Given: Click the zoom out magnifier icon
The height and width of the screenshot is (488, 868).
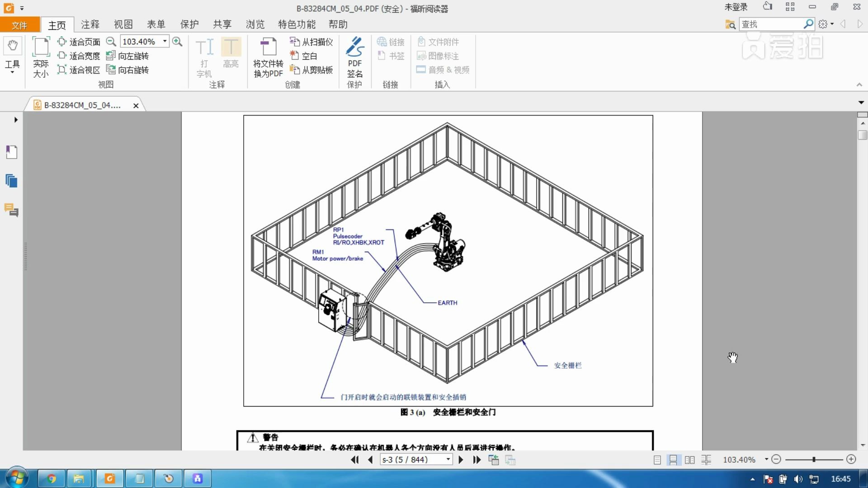Looking at the screenshot, I should pos(111,42).
